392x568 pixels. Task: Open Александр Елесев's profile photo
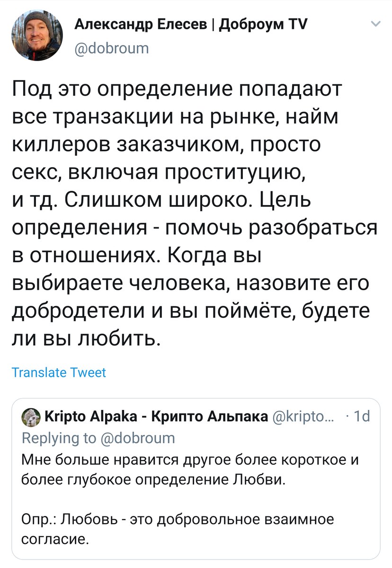point(37,35)
